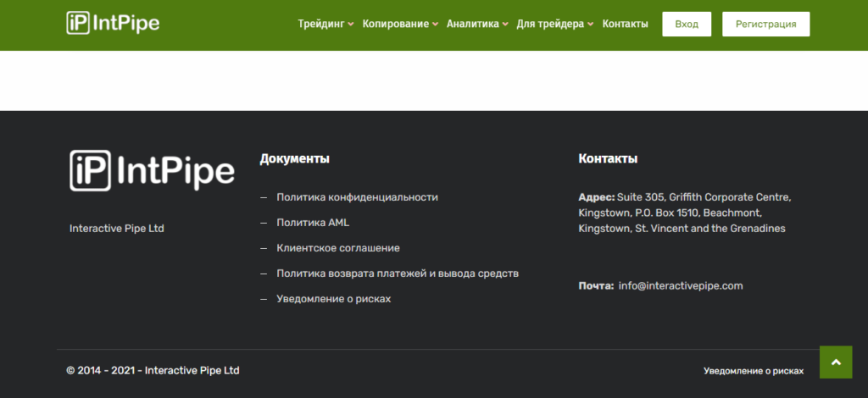
Task: Click the large IntPipe logo in the footer
Action: (153, 171)
